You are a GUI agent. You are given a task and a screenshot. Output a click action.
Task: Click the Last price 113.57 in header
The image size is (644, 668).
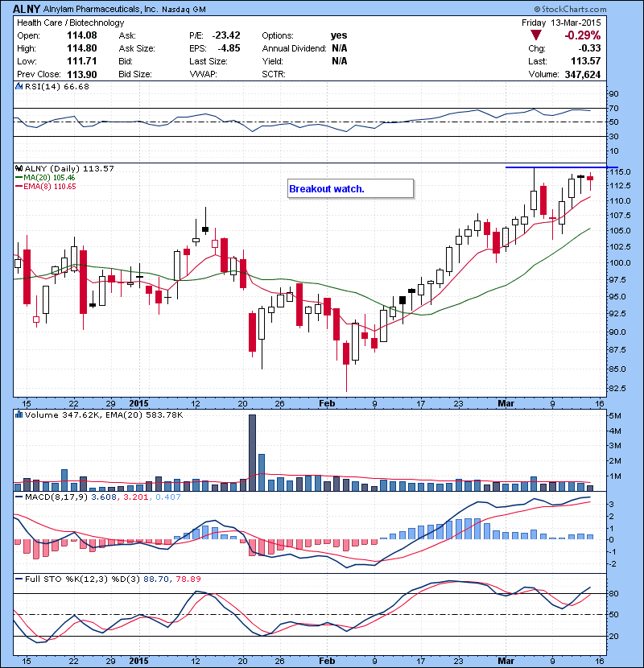tap(585, 61)
